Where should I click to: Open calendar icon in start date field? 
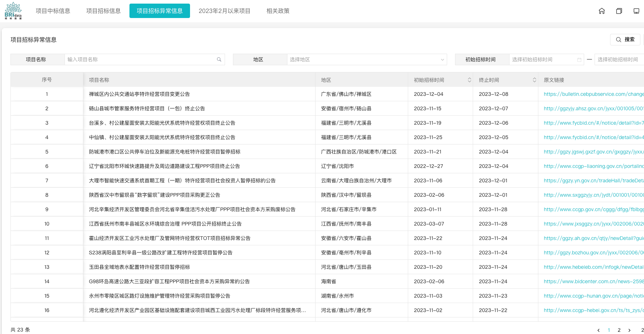tap(579, 59)
